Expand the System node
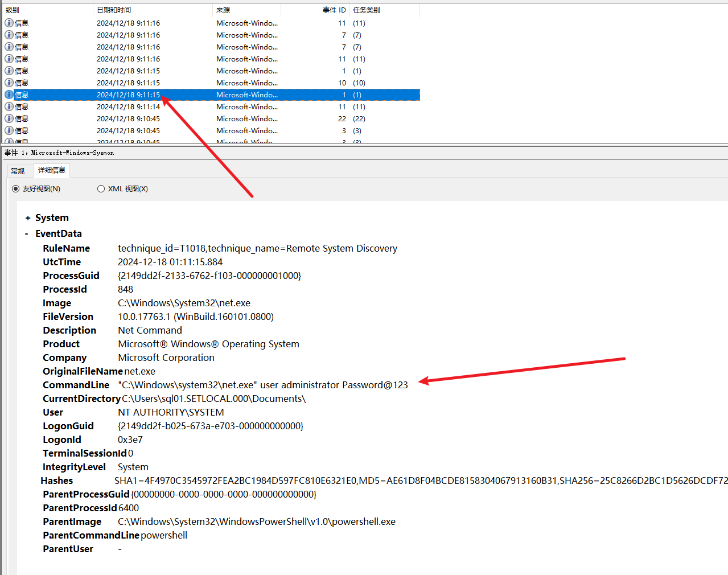The width and height of the screenshot is (728, 575). (28, 218)
